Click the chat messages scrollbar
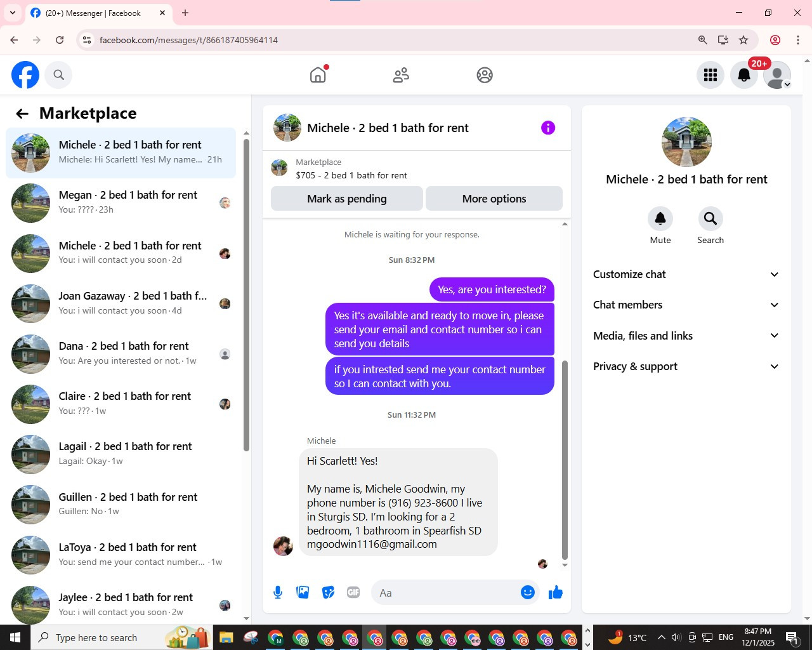The height and width of the screenshot is (650, 812). [x=565, y=460]
